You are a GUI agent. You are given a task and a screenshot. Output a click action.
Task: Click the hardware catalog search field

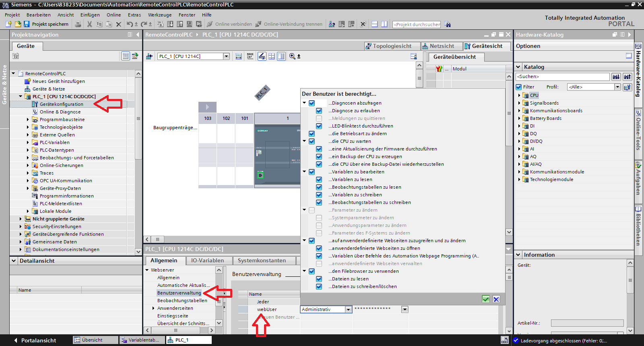[563, 76]
